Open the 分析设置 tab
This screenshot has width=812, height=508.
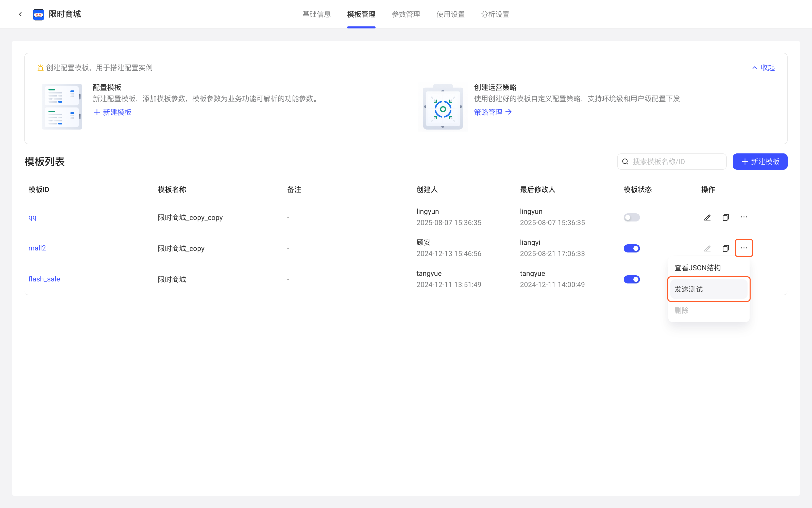click(495, 14)
